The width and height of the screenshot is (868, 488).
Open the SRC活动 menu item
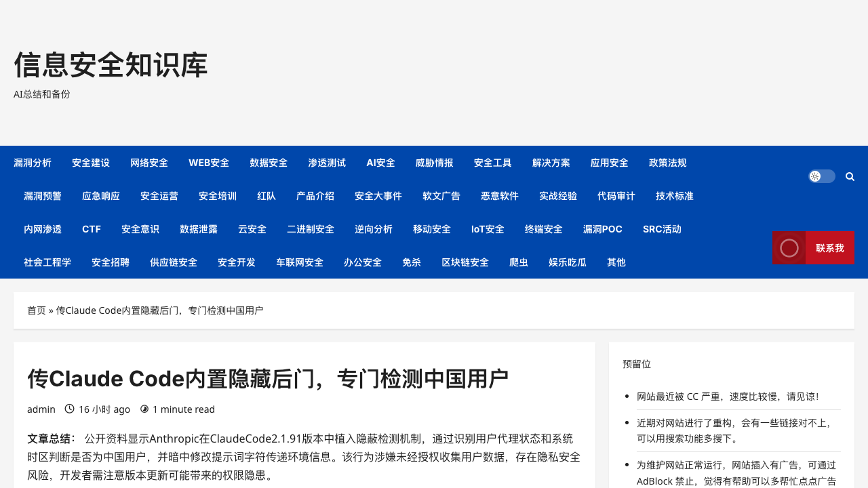[662, 229]
